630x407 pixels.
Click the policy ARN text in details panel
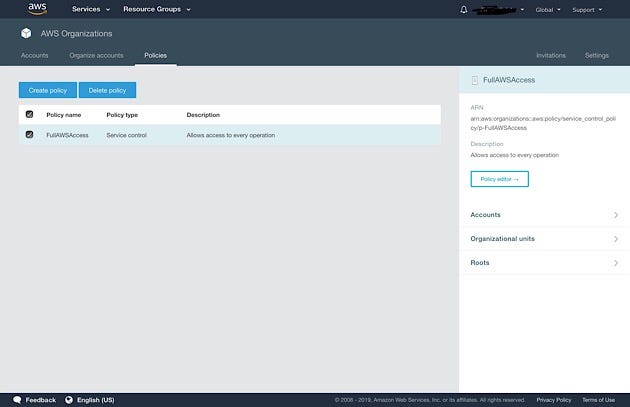click(543, 123)
